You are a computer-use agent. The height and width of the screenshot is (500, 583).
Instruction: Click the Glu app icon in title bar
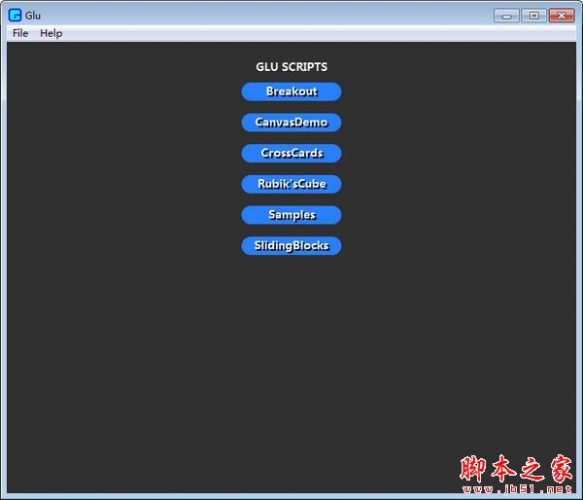[15, 15]
